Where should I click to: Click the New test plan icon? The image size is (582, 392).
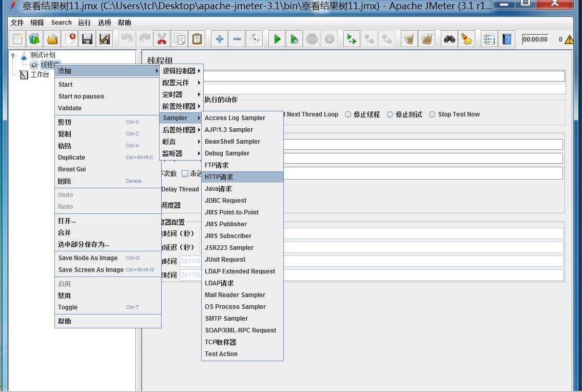point(17,38)
